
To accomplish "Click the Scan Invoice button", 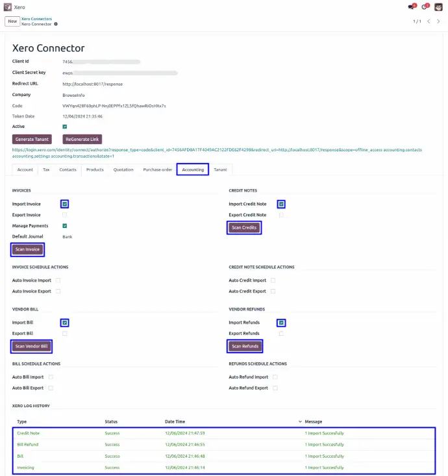I will [x=28, y=249].
